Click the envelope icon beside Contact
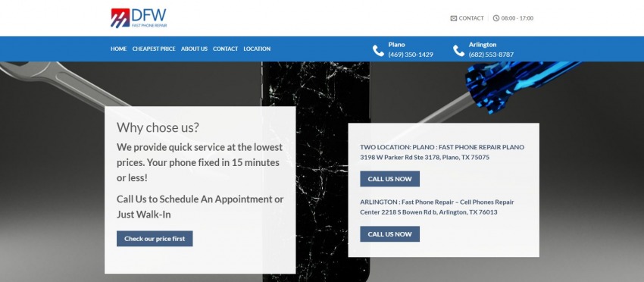This screenshot has width=644, height=282. point(453,18)
